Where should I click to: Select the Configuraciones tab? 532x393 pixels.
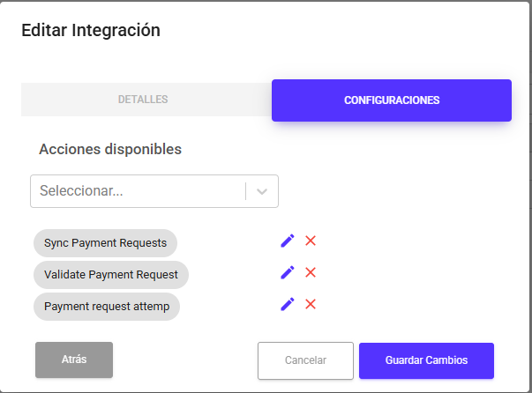[x=392, y=100]
